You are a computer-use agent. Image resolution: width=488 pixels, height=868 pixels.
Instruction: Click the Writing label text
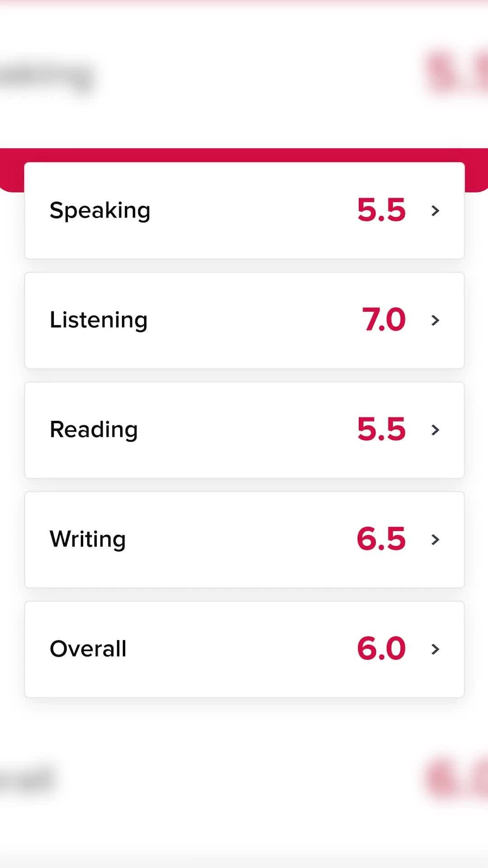click(88, 539)
